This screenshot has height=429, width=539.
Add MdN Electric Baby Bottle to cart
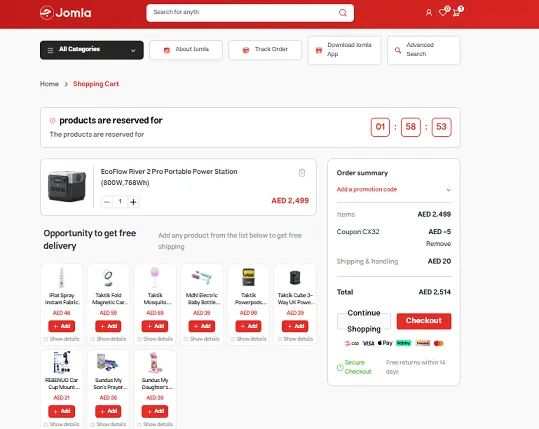[x=202, y=326]
